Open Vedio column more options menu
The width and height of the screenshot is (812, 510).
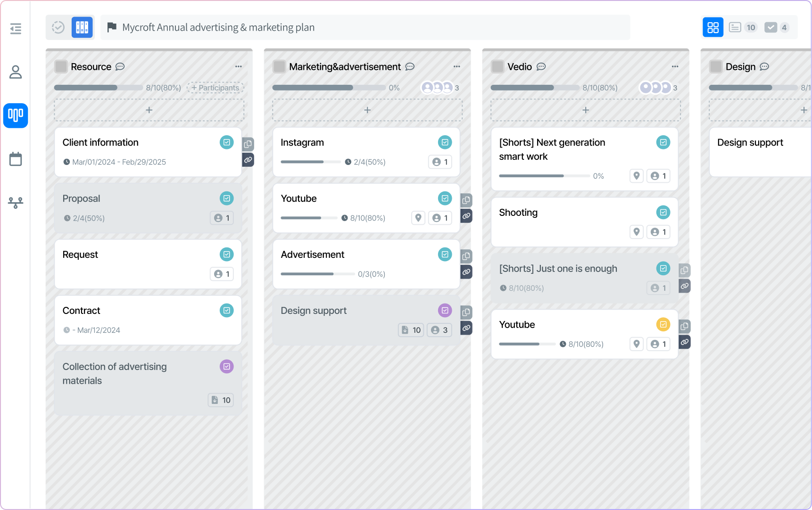click(x=675, y=66)
